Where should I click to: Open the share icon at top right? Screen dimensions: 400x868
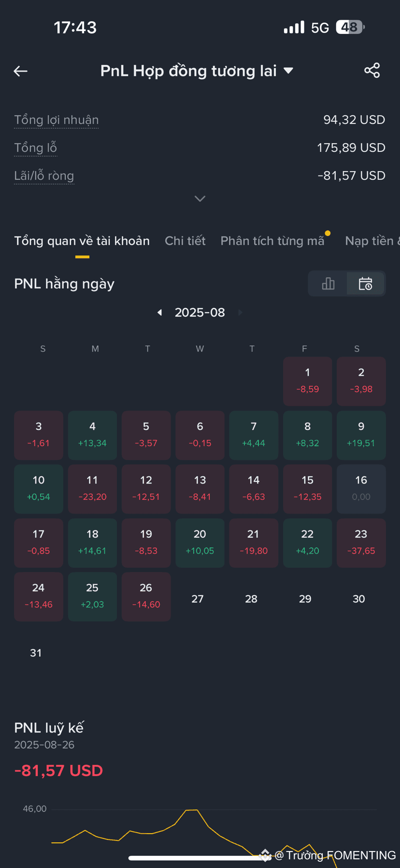372,71
